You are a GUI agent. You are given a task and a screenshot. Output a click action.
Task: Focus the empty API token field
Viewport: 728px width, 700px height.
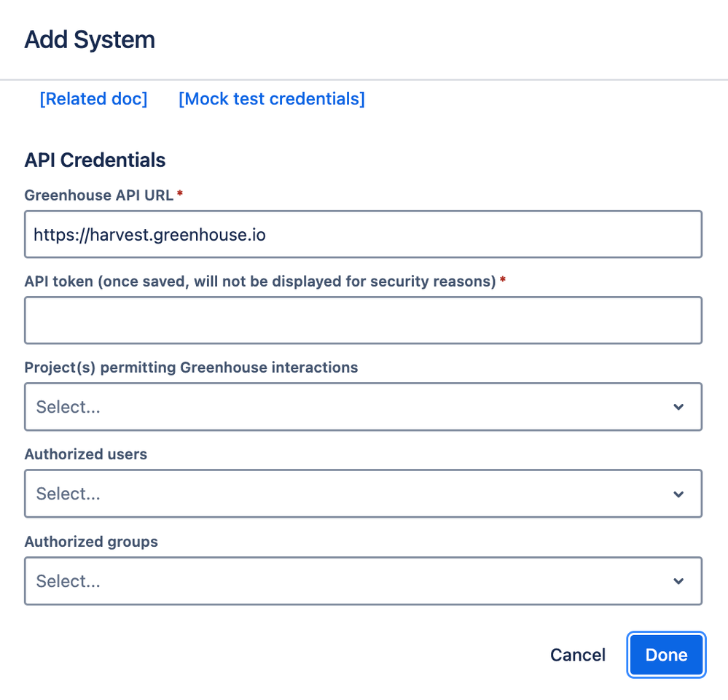363,320
